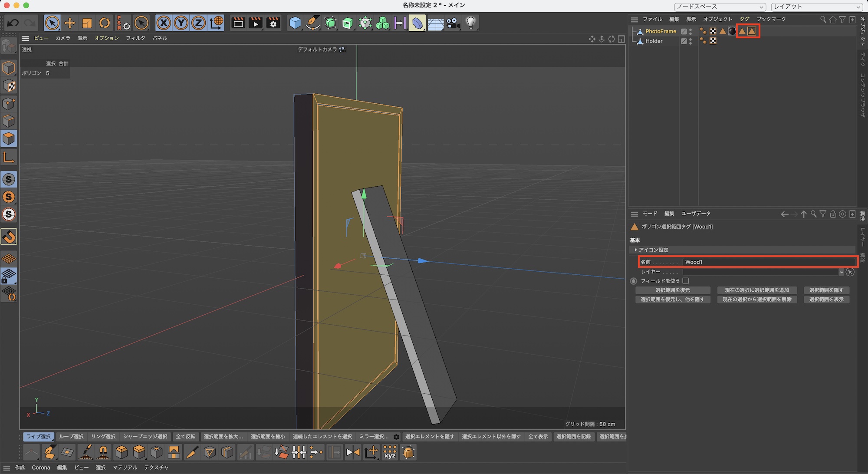
Task: Switch to Polygons mode in left palette
Action: [9, 139]
